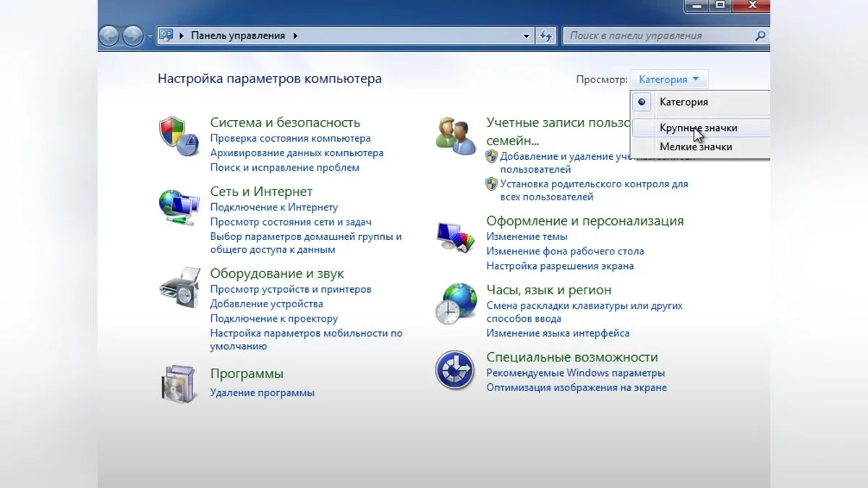Choose Крупные значки from view menu
This screenshot has width=868, height=488.
698,128
